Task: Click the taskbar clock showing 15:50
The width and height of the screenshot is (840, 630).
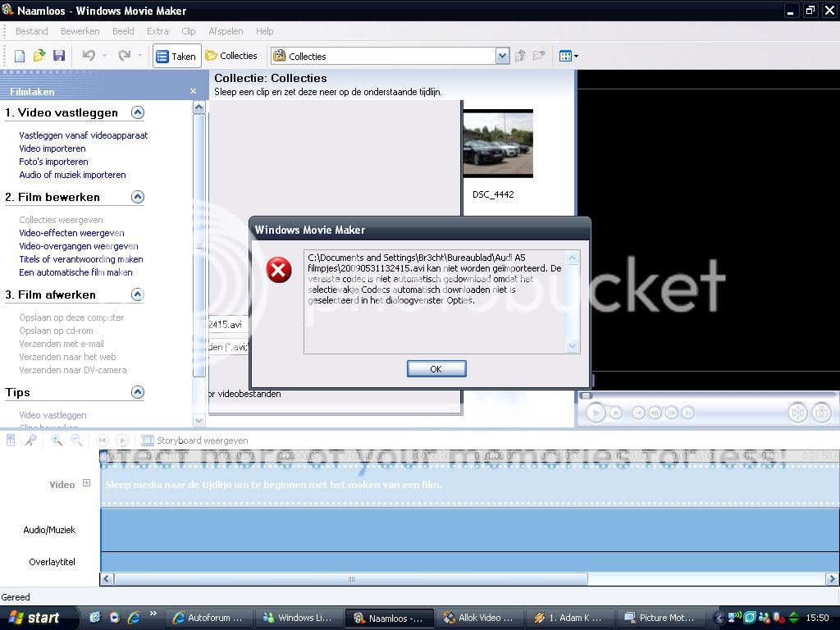Action: coord(817,618)
